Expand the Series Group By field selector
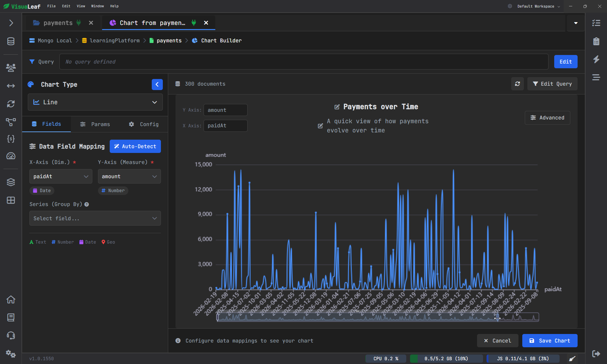This screenshot has width=607, height=364. 95,218
